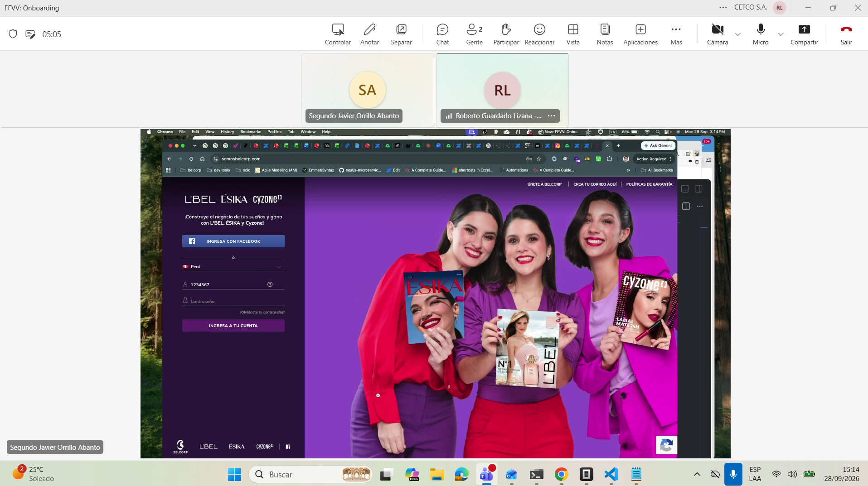The width and height of the screenshot is (868, 486).
Task: Select the Anotar annotation tool
Action: pyautogui.click(x=369, y=34)
